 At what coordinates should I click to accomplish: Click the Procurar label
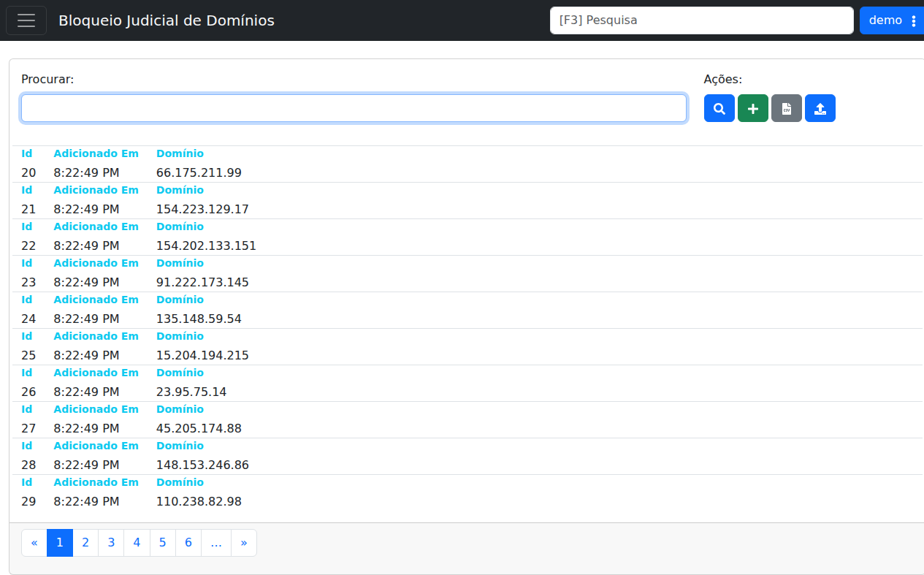47,79
